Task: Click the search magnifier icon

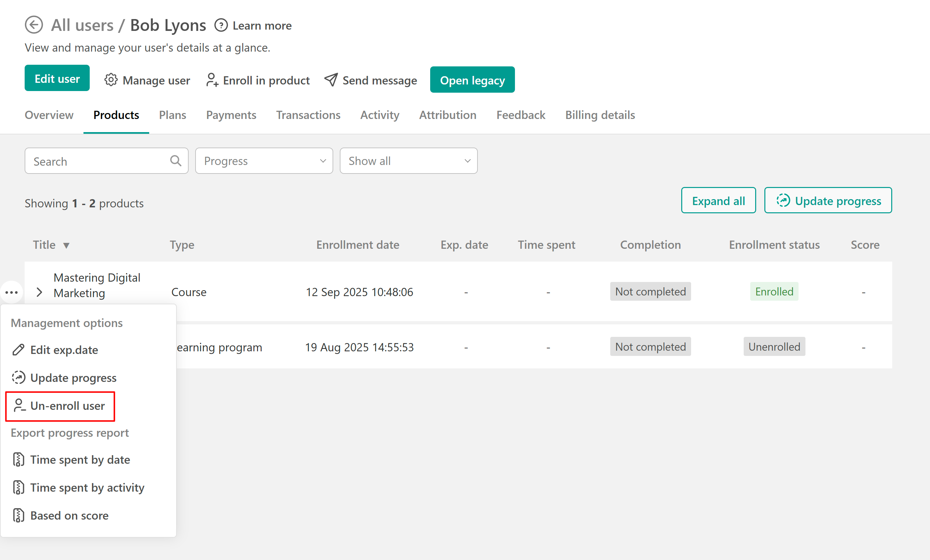Action: coord(175,161)
